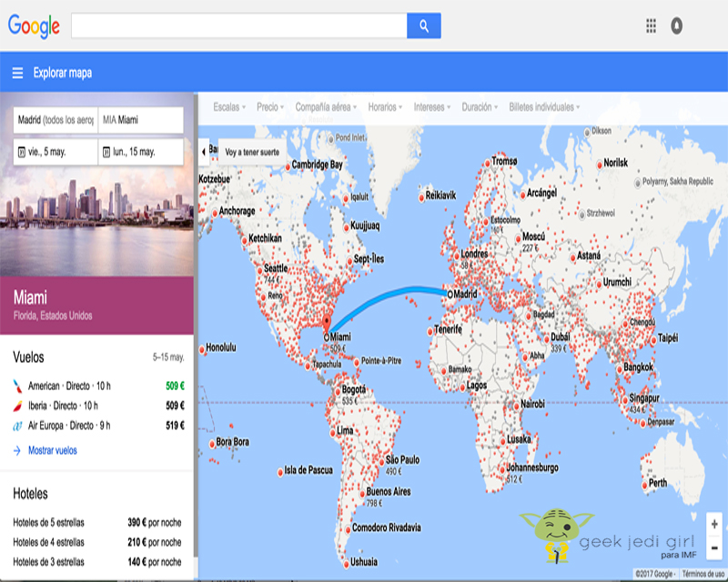Open the Intereses filter dropdown
Image resolution: width=728 pixels, height=582 pixels.
coord(432,107)
